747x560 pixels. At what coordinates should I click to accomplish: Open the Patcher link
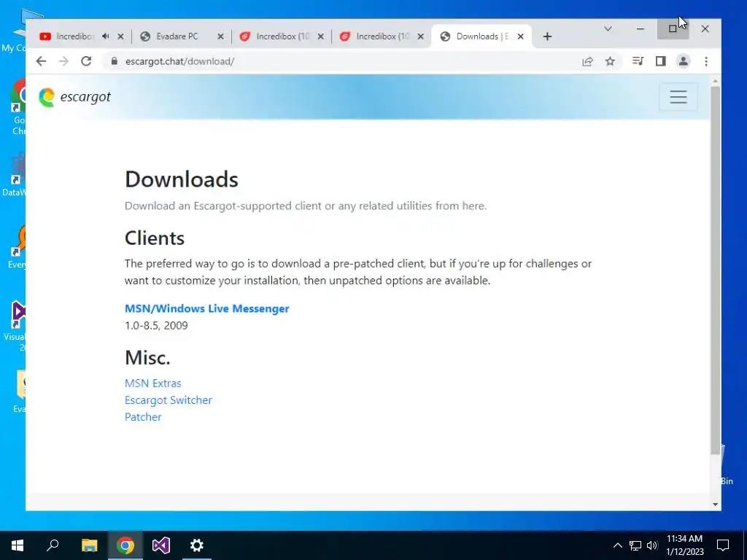(x=143, y=416)
